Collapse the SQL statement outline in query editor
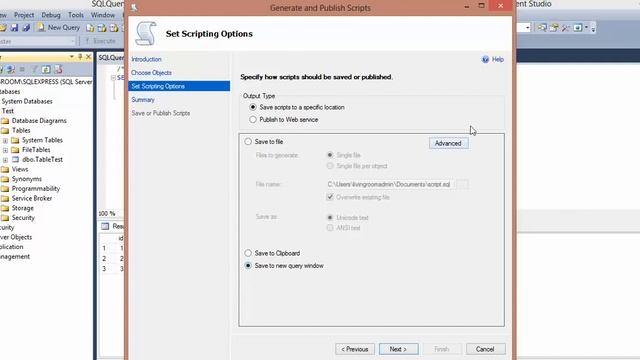 (113, 78)
